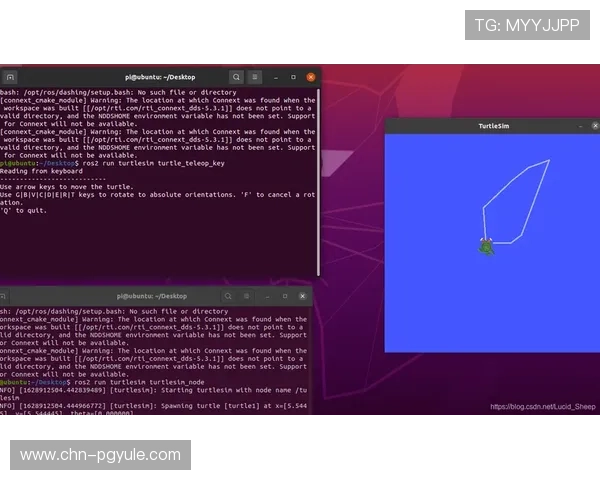
Task: Minimize the TurtleSim window
Action: click(x=580, y=127)
